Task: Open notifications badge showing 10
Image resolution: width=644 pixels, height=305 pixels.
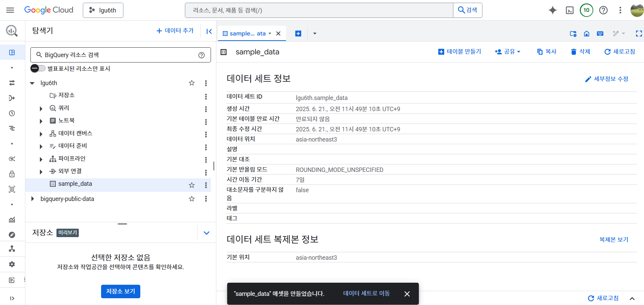Action: (587, 10)
